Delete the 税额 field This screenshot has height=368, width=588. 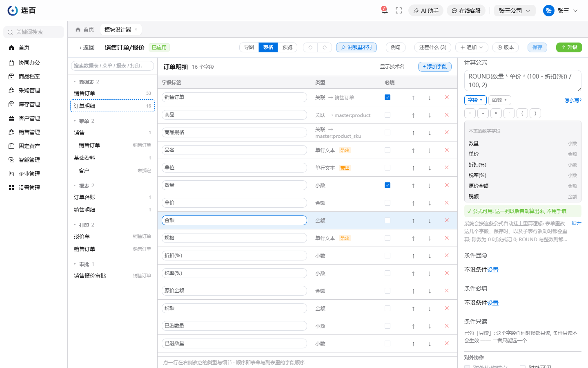pyautogui.click(x=447, y=308)
